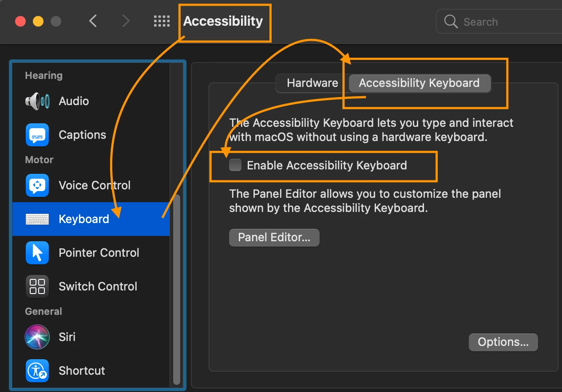Open the Pointer Control cursor icon
Image resolution: width=562 pixels, height=392 pixels.
click(37, 253)
